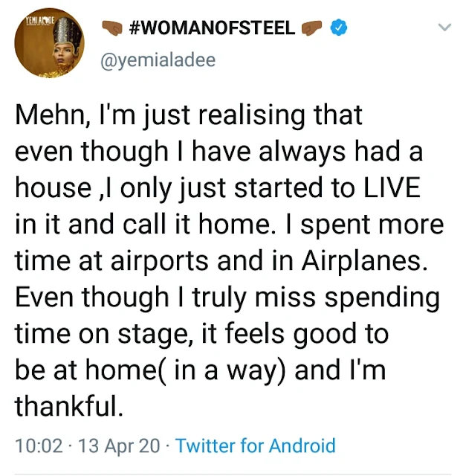Click the left-facing fist emoji before the name

point(111,28)
